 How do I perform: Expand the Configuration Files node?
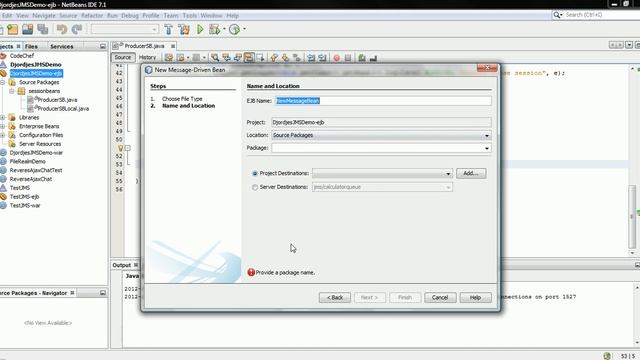3,135
